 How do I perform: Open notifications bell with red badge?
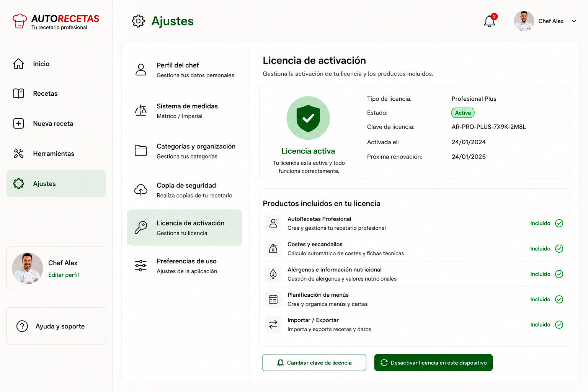(x=490, y=21)
